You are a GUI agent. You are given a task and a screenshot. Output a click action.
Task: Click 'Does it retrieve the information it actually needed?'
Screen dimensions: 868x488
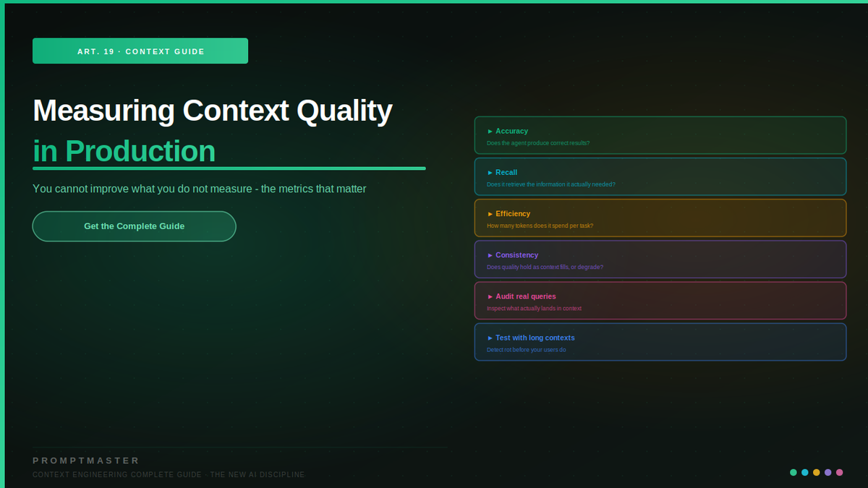(x=551, y=184)
